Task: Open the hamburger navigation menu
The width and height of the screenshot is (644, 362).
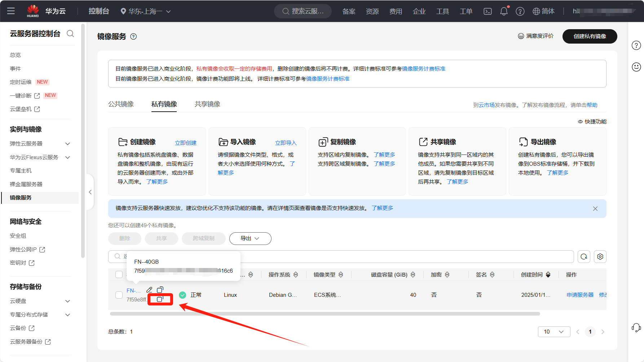Action: tap(11, 11)
